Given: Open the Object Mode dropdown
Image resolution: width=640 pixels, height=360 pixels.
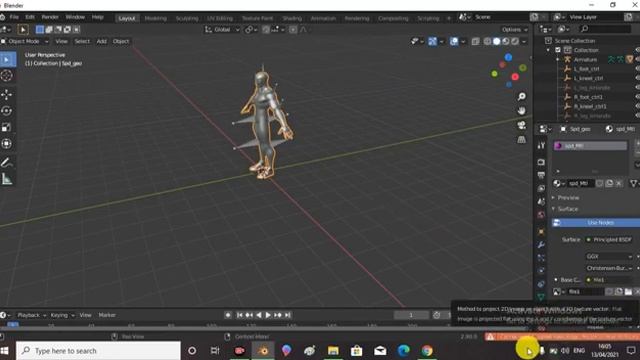Looking at the screenshot, I should point(24,41).
